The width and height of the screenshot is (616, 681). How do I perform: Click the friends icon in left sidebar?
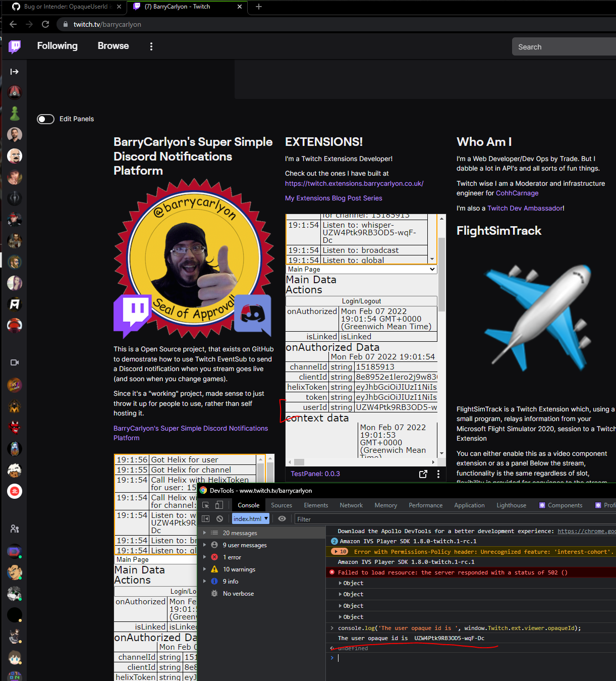15,529
